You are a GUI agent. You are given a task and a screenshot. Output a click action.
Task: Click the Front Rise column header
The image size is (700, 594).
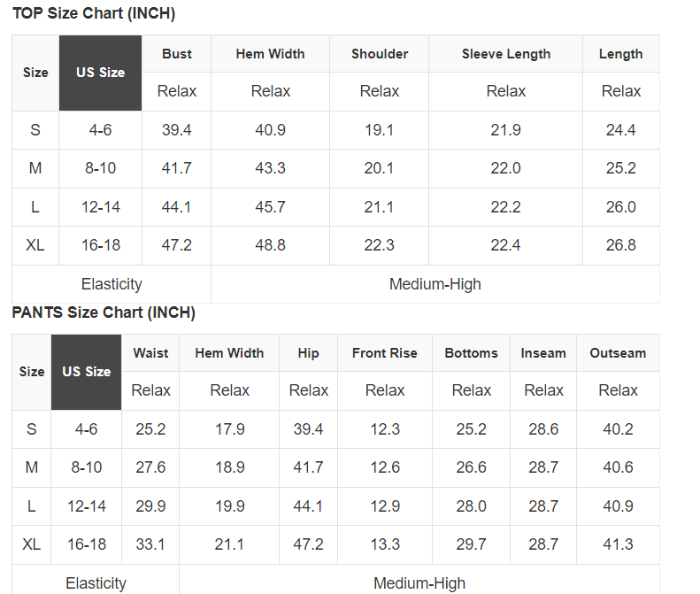(384, 353)
